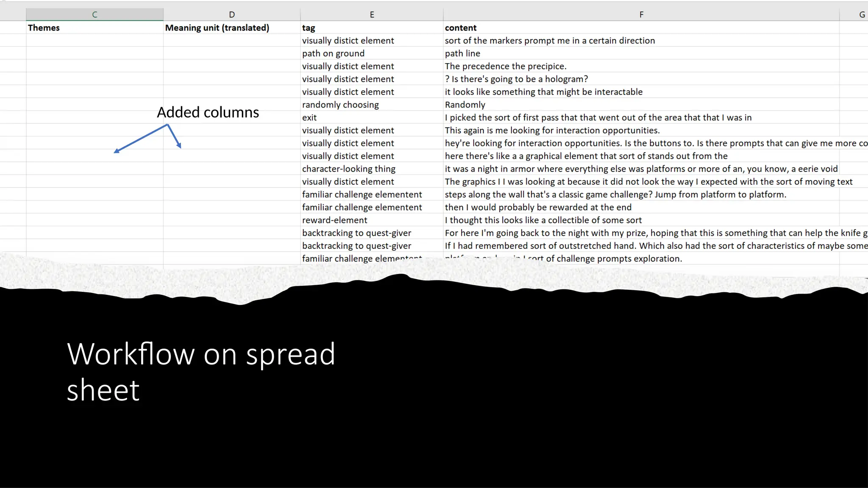
Task: Select tag cell beside 'This again is me looking'
Action: click(x=372, y=130)
